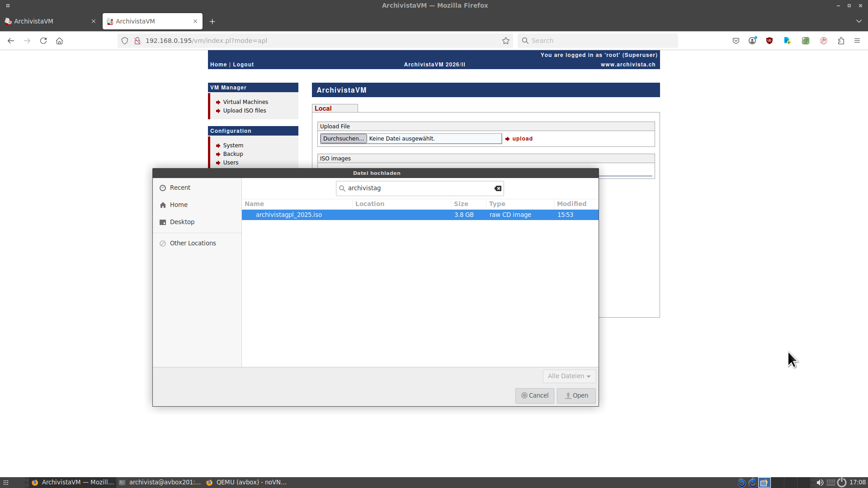Click the uBlock shield icon in toolbar
Viewport: 868px width, 488px height.
769,41
